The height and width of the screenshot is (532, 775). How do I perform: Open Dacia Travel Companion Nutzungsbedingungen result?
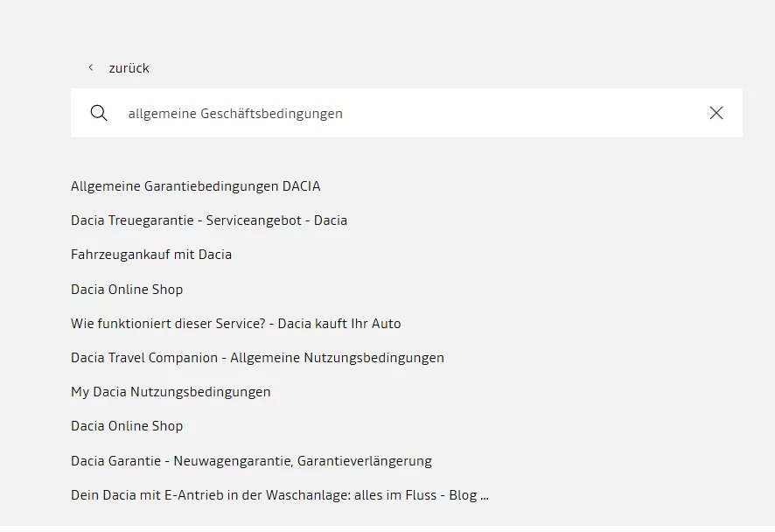coord(257,358)
